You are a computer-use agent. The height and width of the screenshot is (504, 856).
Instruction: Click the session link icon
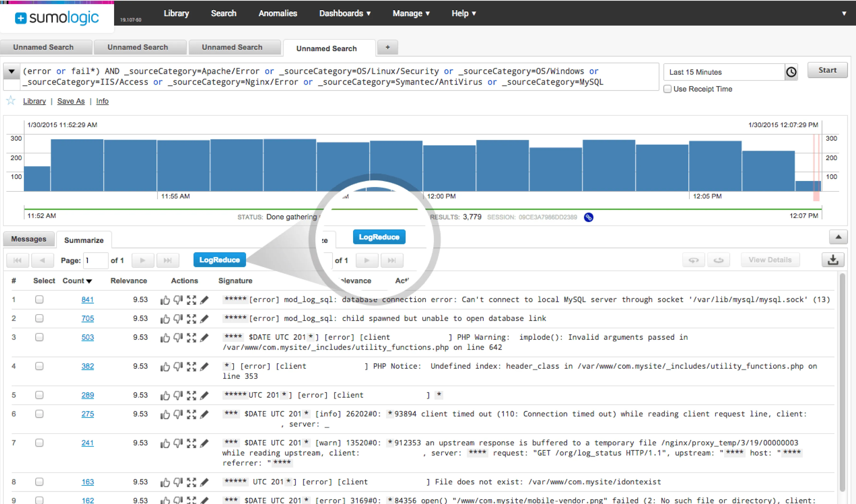click(x=589, y=217)
